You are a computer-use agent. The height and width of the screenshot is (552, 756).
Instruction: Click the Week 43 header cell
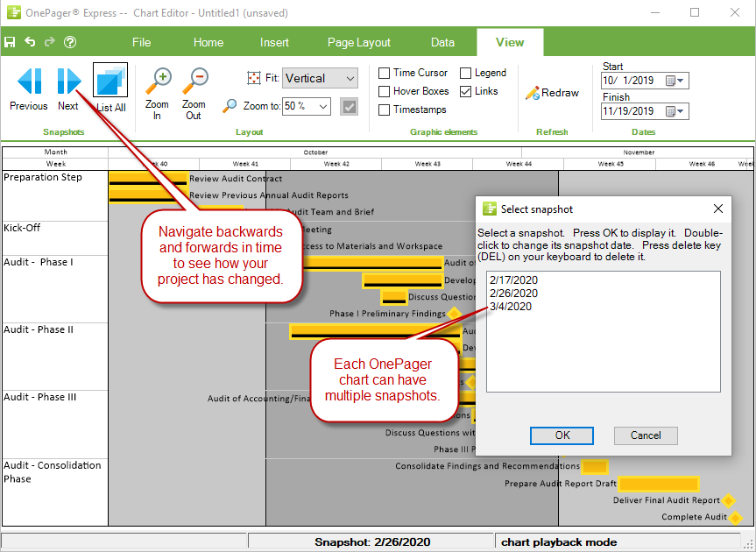pos(427,164)
